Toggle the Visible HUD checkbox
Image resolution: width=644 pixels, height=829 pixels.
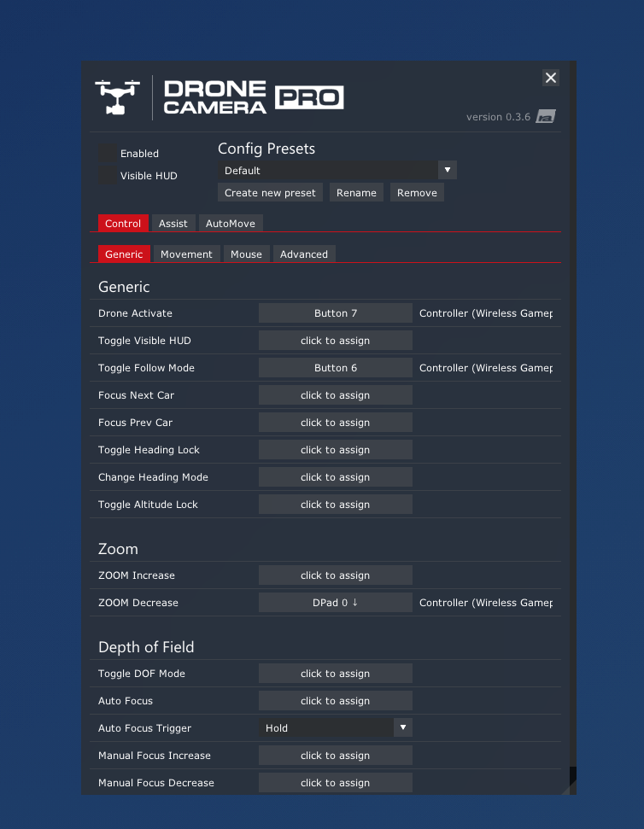coord(108,176)
